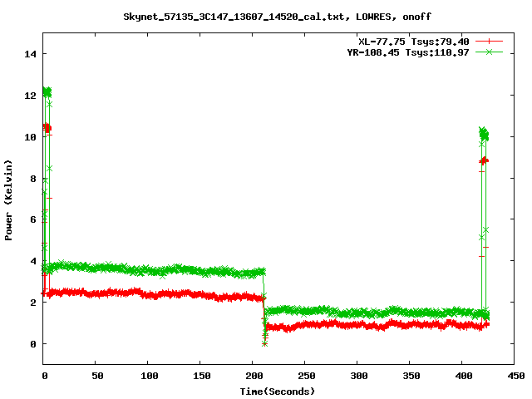Screen dimensions: 532x399
Task: Click y-axis tick label 12
Action: pyautogui.click(x=30, y=96)
